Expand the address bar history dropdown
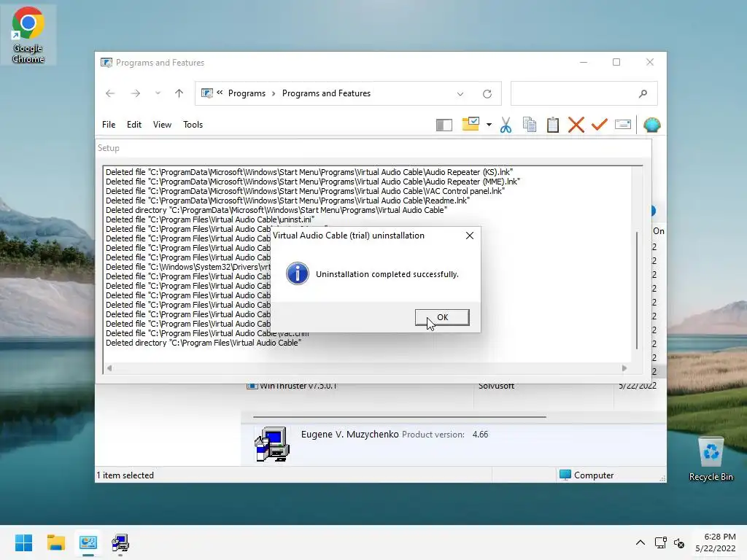This screenshot has width=747, height=560. tap(460, 94)
